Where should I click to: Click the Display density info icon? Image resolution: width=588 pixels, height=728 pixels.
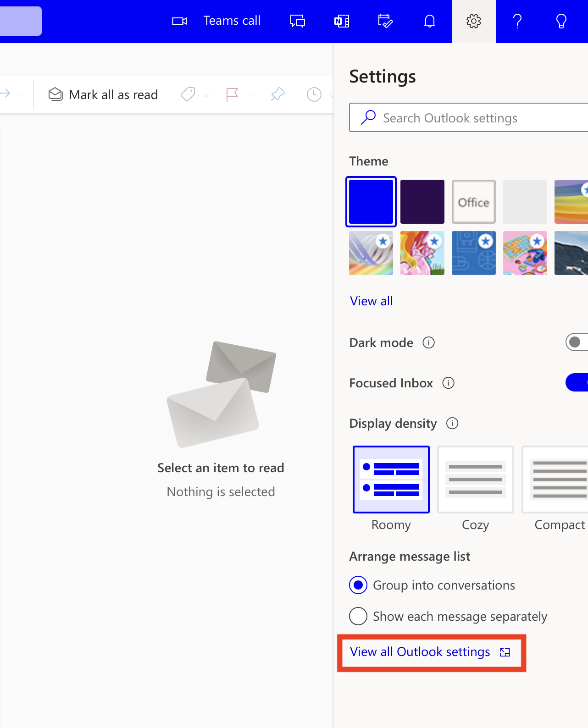(452, 423)
